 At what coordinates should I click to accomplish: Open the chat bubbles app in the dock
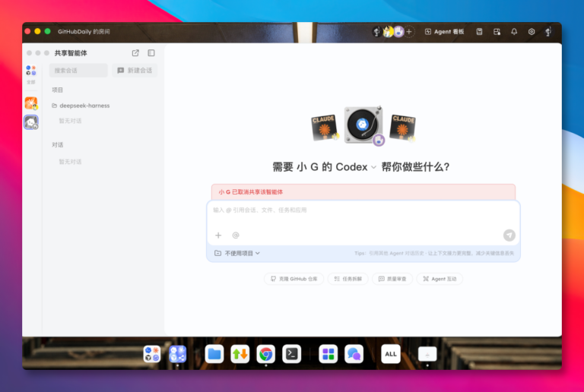click(x=354, y=354)
